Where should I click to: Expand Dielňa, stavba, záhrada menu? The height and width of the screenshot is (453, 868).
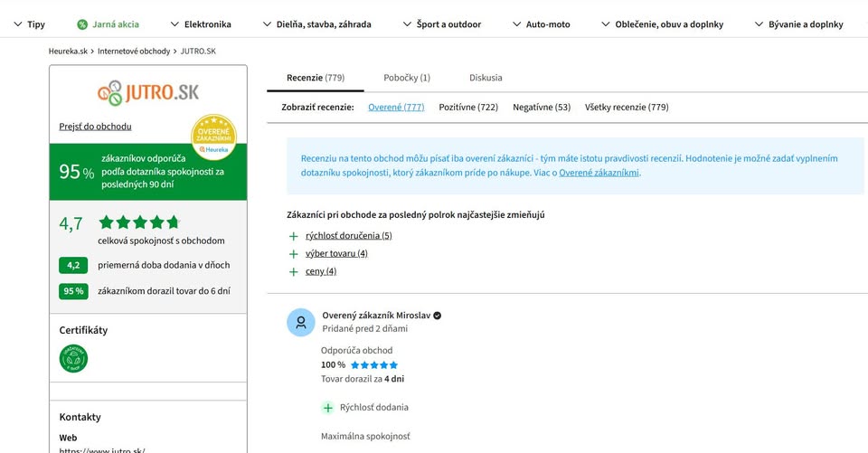tap(317, 24)
